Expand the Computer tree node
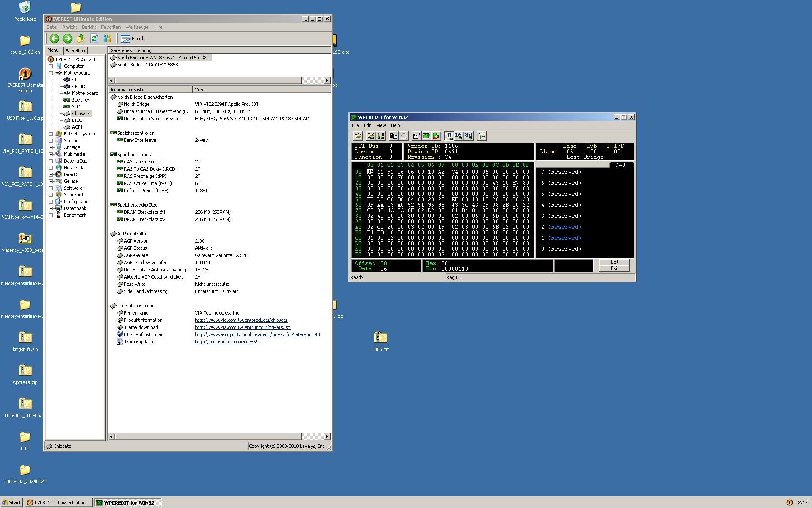This screenshot has height=508, width=812. pyautogui.click(x=51, y=66)
